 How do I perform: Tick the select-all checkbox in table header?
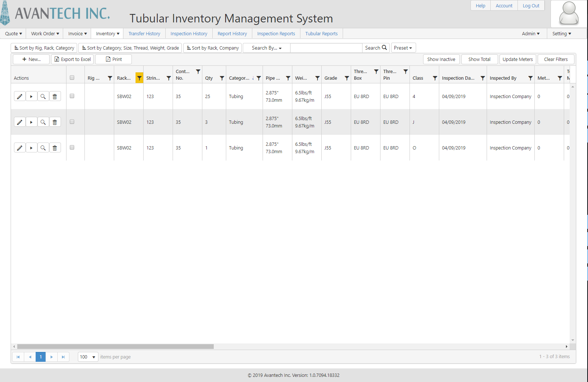[72, 78]
